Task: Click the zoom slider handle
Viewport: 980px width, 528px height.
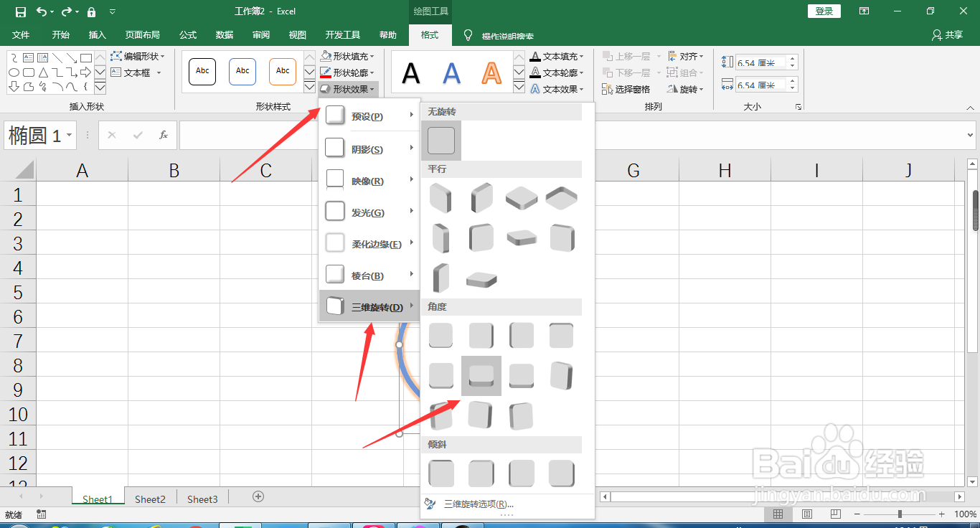Action: pyautogui.click(x=900, y=514)
